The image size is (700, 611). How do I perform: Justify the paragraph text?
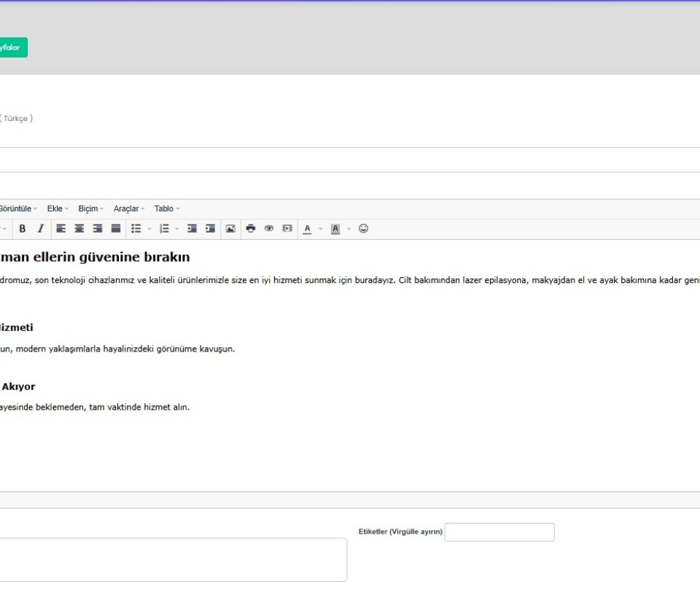point(116,229)
